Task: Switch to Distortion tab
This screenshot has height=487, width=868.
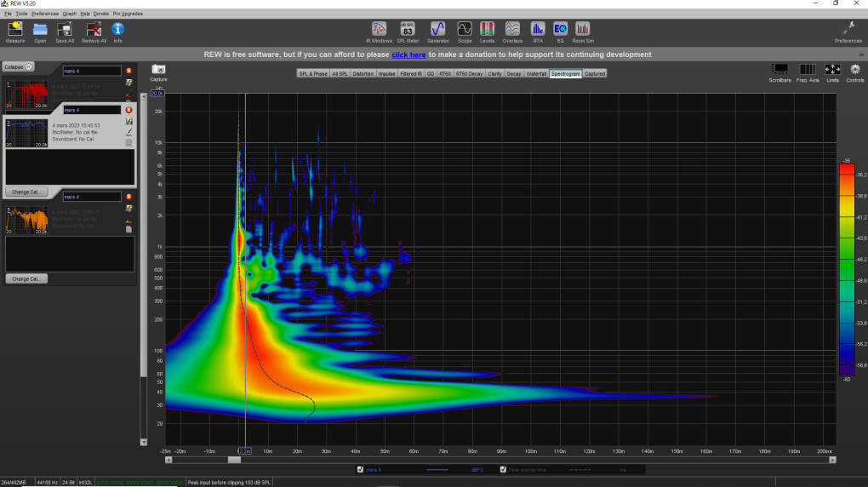Action: tap(363, 74)
